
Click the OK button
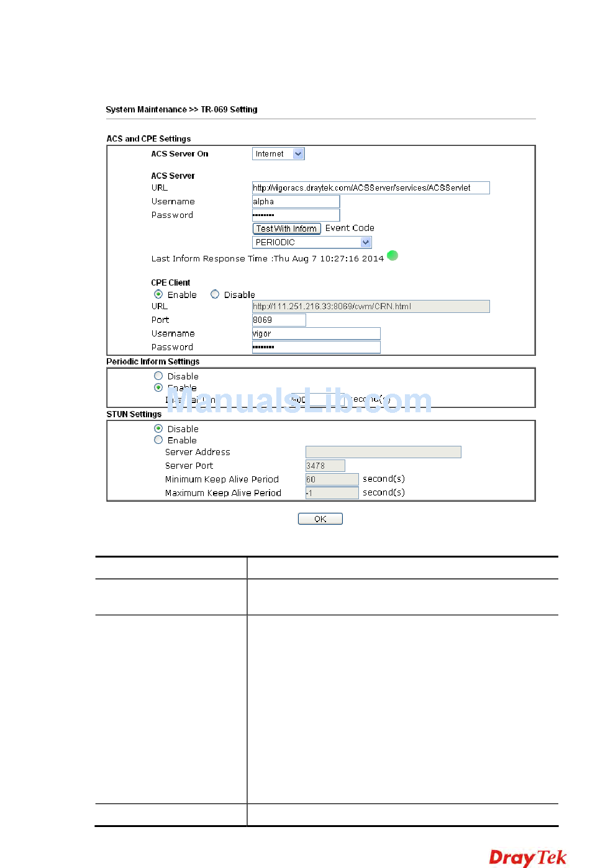pyautogui.click(x=320, y=519)
